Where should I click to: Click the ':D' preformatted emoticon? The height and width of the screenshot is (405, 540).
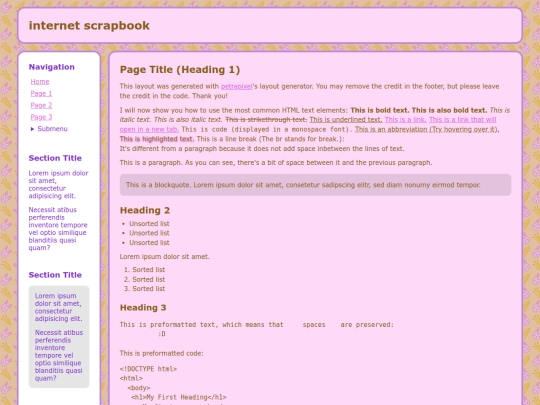162,334
